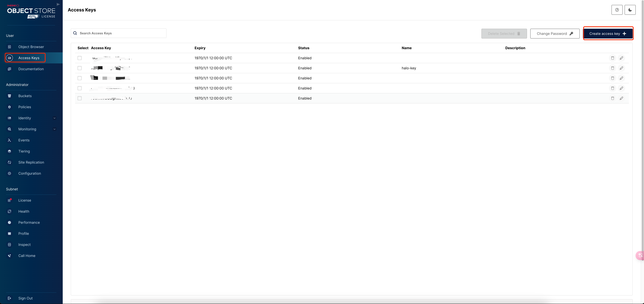644x304 pixels.
Task: Click the Tiering icon in sidebar
Action: coord(10,151)
